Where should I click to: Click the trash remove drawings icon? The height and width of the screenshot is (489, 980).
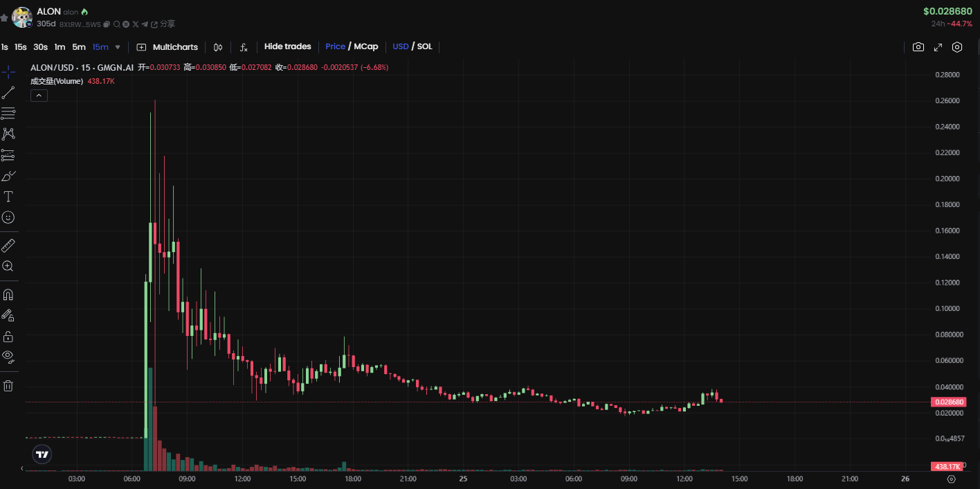[x=8, y=386]
